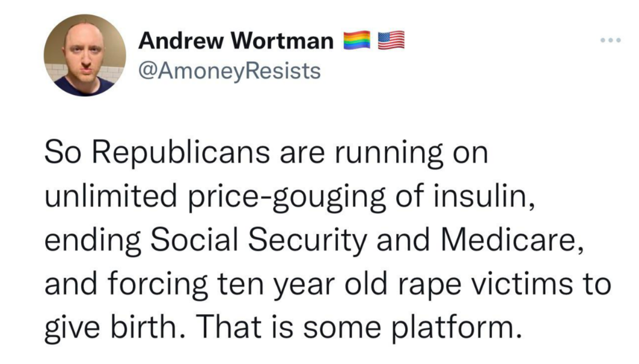Open the Andrew Wortman display name link
Image resolution: width=639 pixels, height=364 pixels.
[236, 41]
